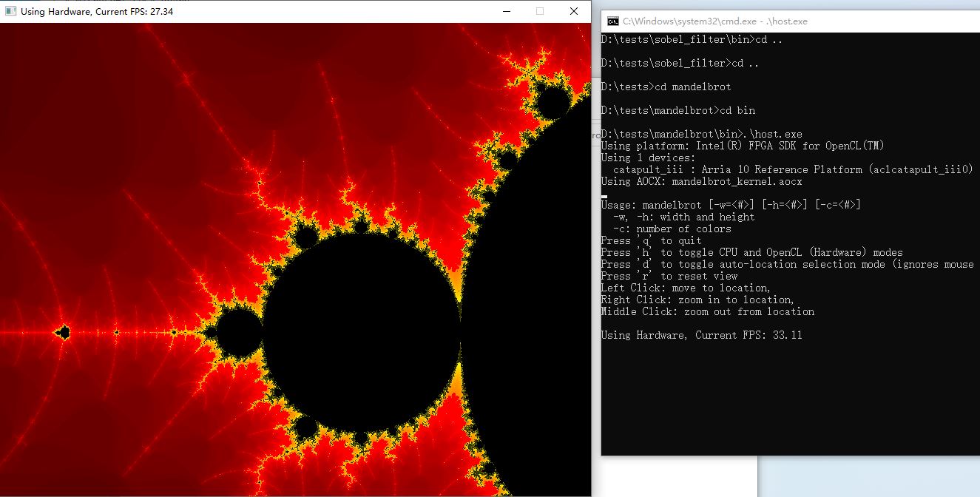980x497 pixels.
Task: Click the '.\host.exe' command prompt line
Action: [701, 134]
